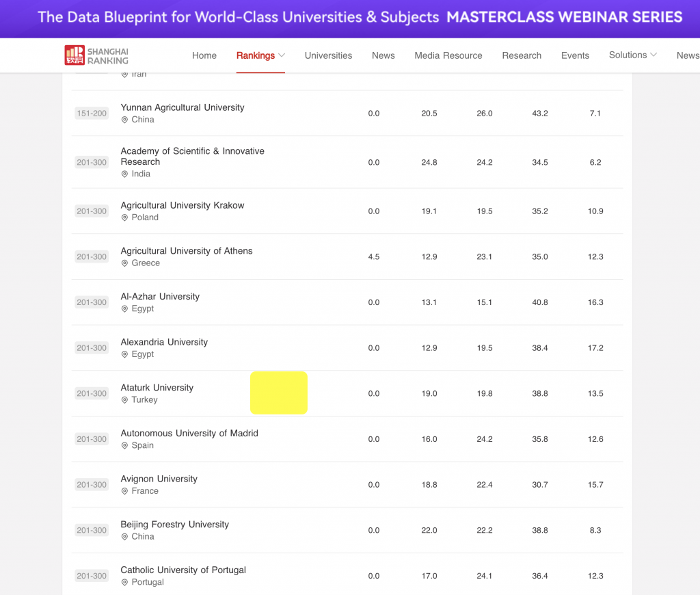The width and height of the screenshot is (700, 595).
Task: Click location pin icon beside Greece
Action: coord(124,263)
